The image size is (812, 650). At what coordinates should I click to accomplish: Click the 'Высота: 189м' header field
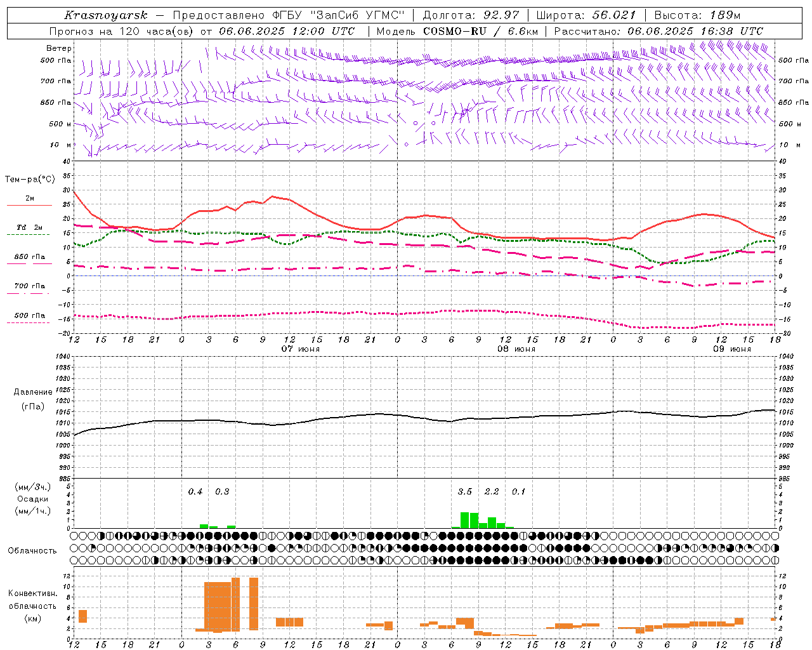tap(697, 15)
